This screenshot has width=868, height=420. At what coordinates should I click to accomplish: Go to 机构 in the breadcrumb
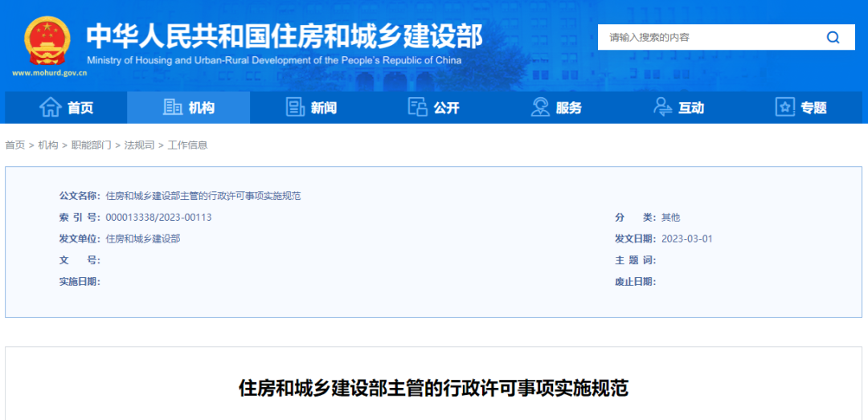[x=48, y=145]
